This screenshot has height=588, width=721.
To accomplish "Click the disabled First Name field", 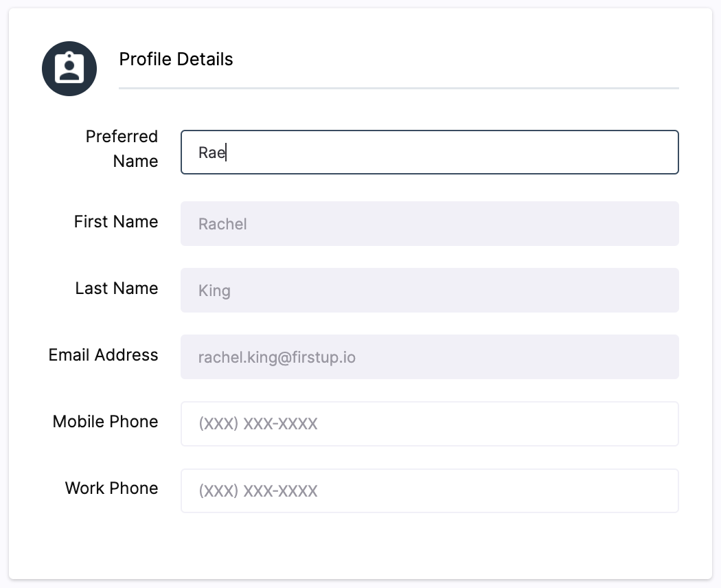I will pyautogui.click(x=429, y=224).
